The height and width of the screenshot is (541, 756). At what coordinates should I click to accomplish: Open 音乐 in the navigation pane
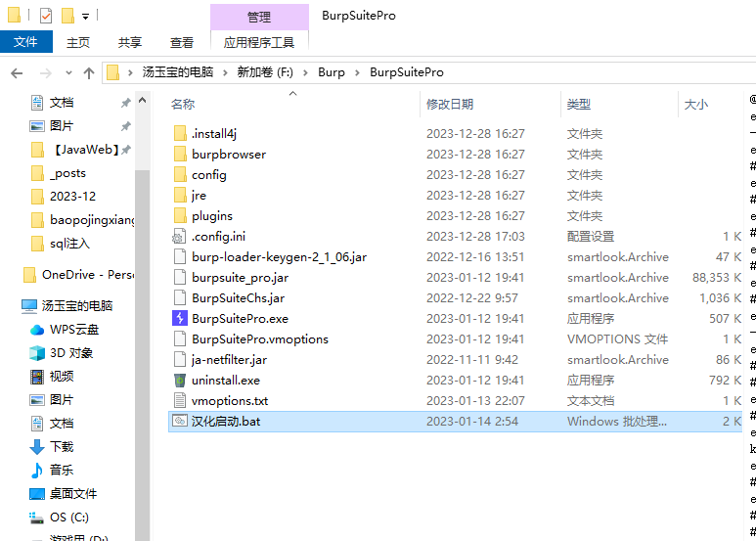coord(52,471)
